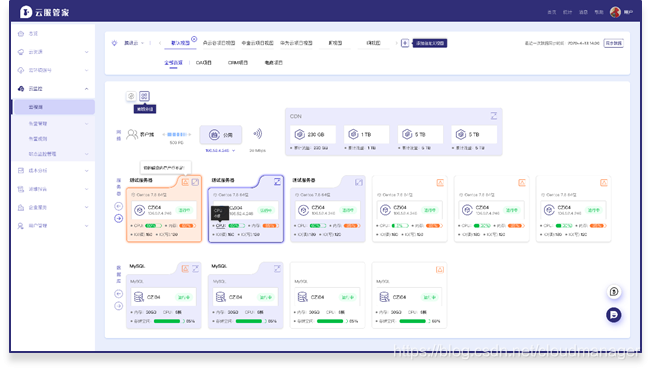Select the third server card with lavender background

click(x=328, y=209)
